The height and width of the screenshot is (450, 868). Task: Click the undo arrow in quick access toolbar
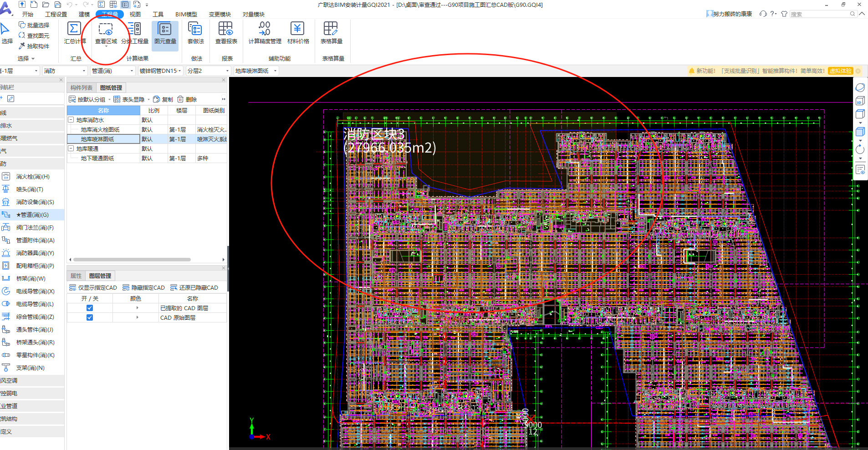pos(70,5)
